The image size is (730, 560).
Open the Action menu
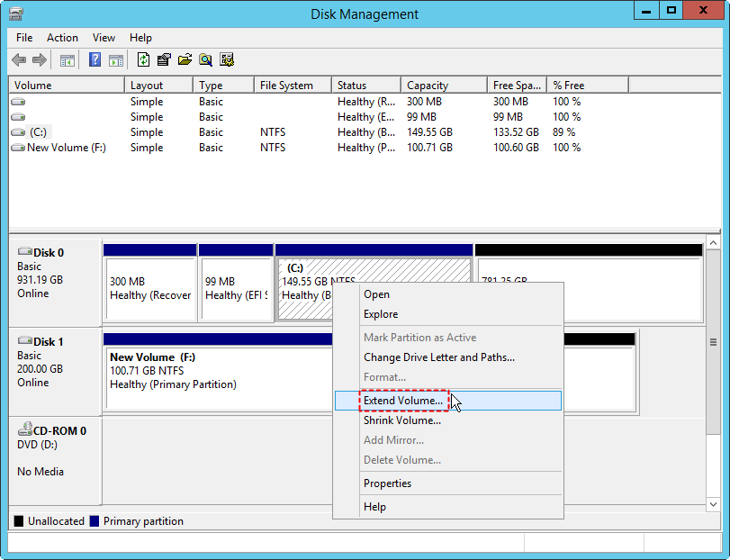point(62,38)
